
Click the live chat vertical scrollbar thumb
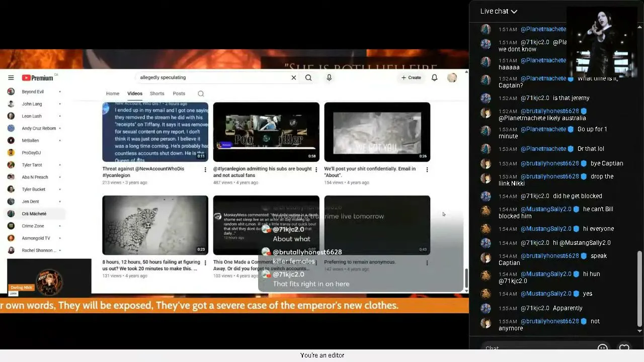tap(640, 288)
